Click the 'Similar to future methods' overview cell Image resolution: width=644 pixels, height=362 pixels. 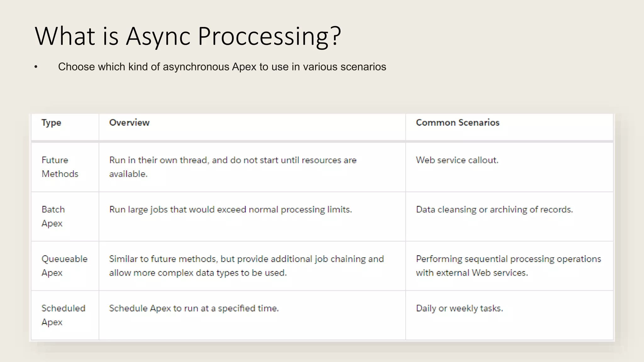[246, 266]
